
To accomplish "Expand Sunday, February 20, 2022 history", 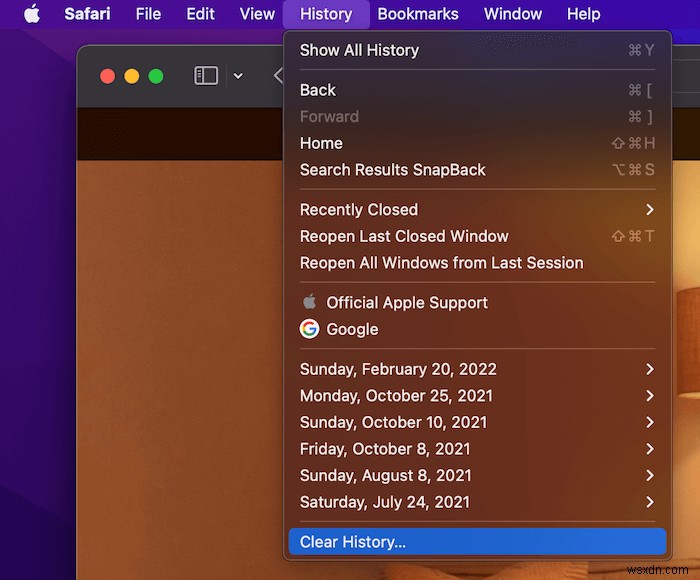I will tap(477, 369).
